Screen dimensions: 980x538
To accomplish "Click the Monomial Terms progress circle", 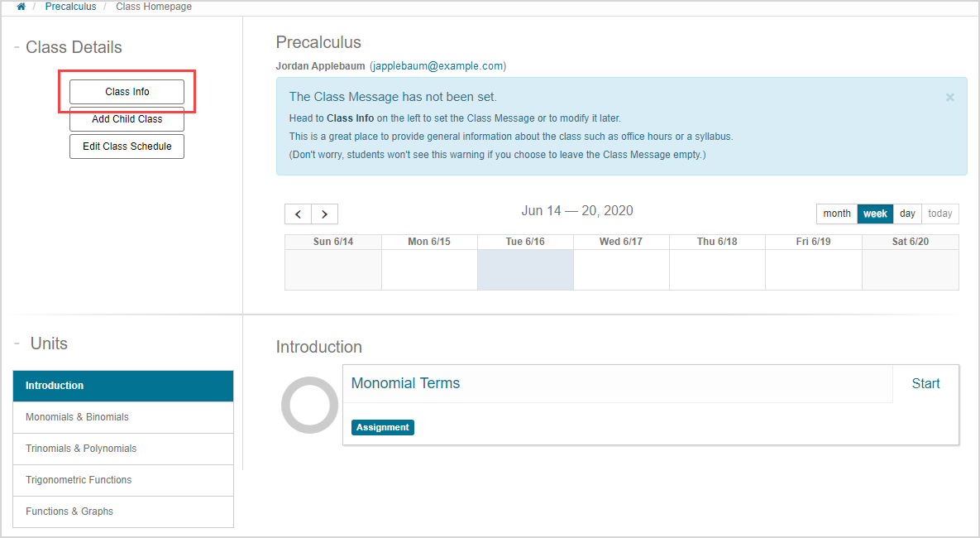I will [x=309, y=405].
